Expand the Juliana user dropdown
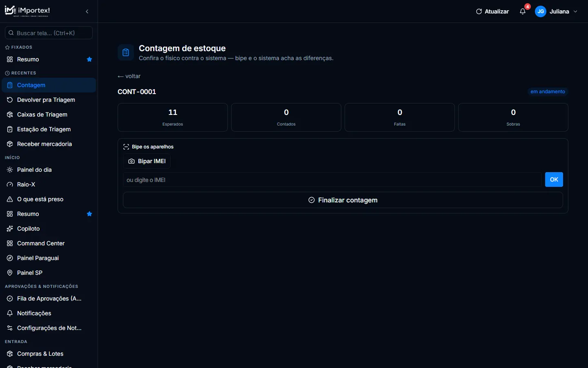Viewport: 588px width, 368px height. 557,11
